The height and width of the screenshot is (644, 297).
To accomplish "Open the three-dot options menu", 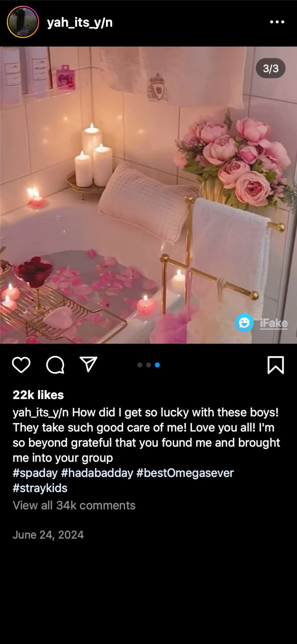I will coord(277,22).
